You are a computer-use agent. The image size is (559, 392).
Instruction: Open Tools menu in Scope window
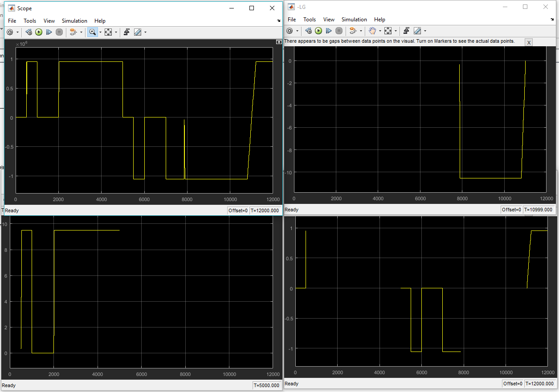[x=30, y=21]
